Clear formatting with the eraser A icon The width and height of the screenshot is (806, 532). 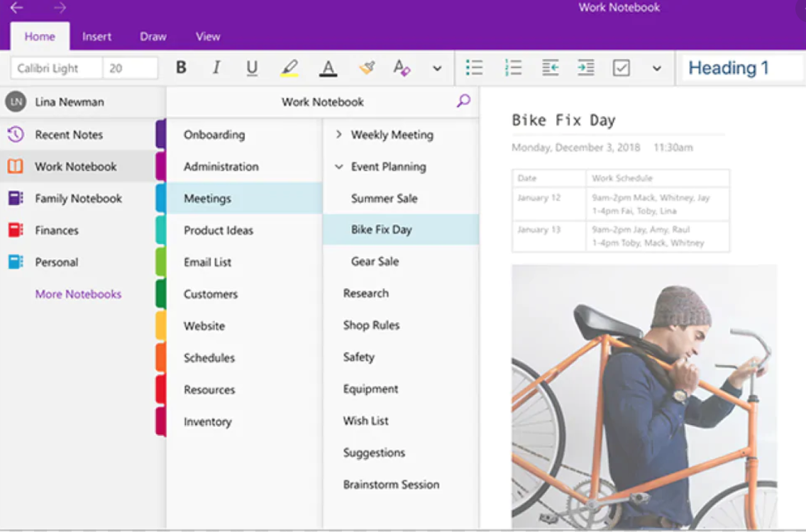click(x=402, y=67)
